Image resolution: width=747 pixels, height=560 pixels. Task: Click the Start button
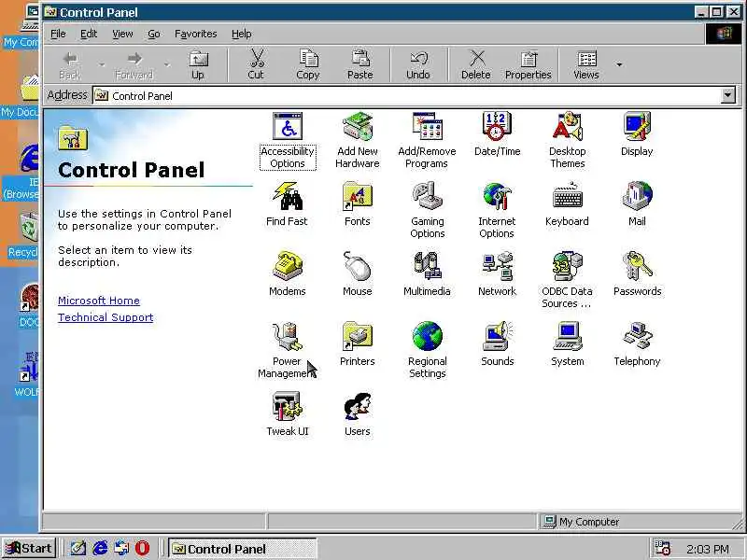(29, 549)
